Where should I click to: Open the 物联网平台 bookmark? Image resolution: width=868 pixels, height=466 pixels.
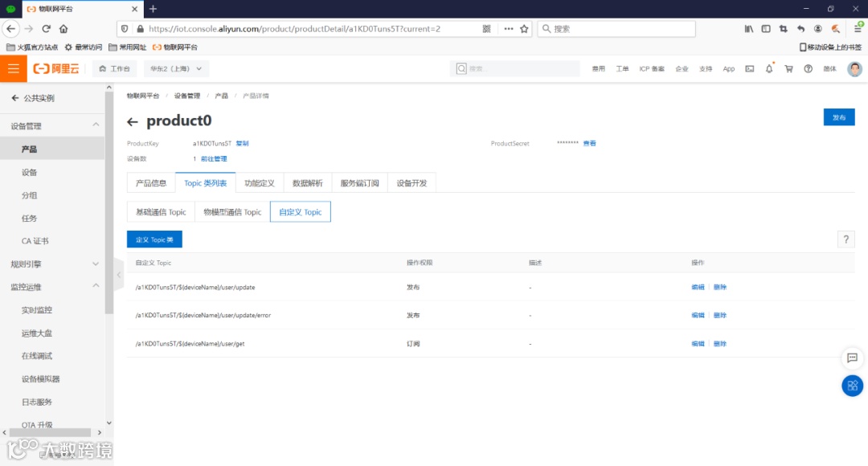(x=175, y=47)
